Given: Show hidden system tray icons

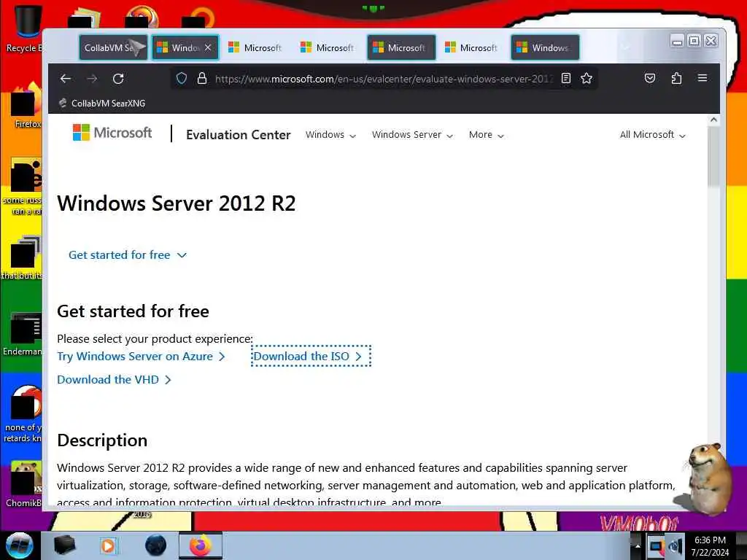Looking at the screenshot, I should click(638, 546).
